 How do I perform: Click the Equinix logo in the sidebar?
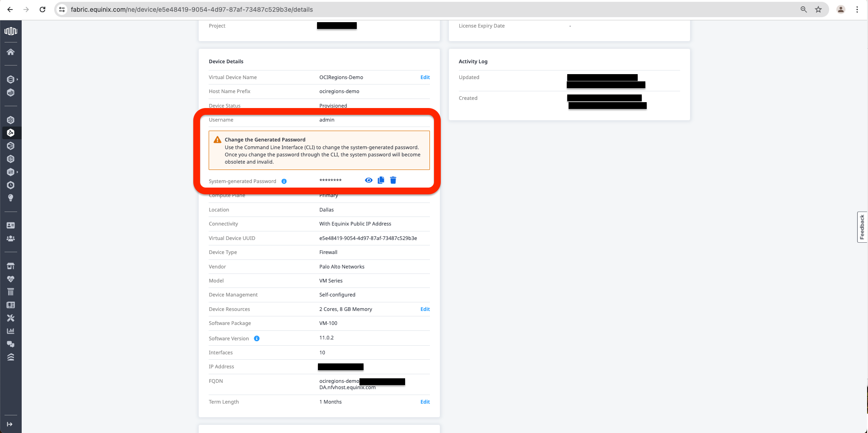click(x=10, y=31)
